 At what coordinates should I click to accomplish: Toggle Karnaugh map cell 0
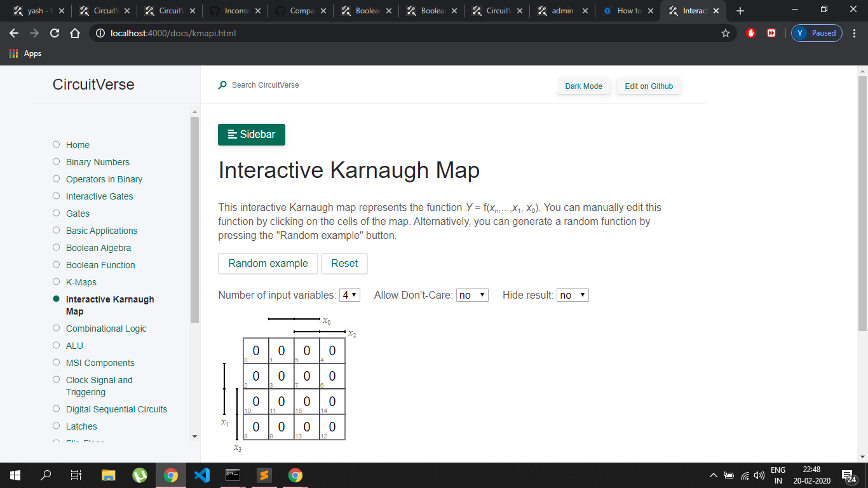click(255, 351)
